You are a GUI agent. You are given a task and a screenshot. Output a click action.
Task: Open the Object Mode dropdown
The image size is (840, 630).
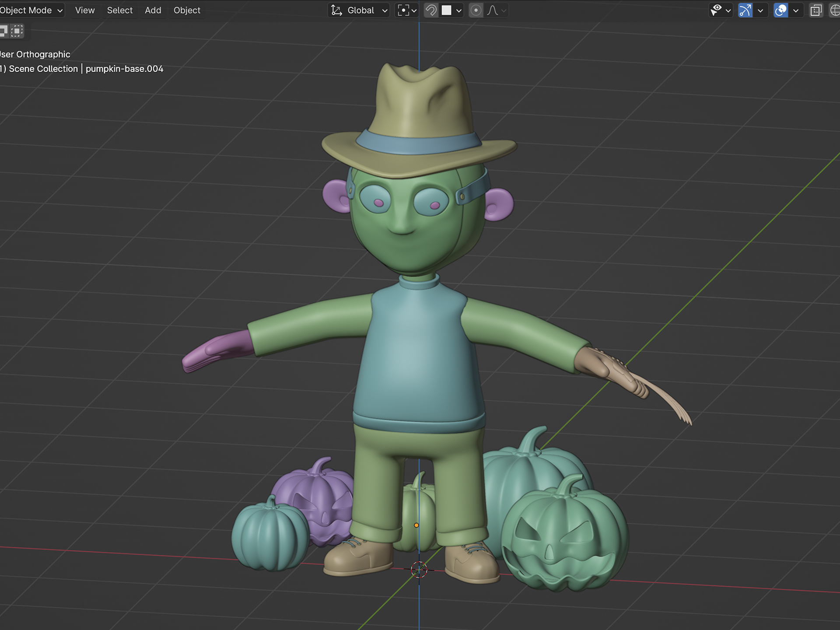click(31, 10)
